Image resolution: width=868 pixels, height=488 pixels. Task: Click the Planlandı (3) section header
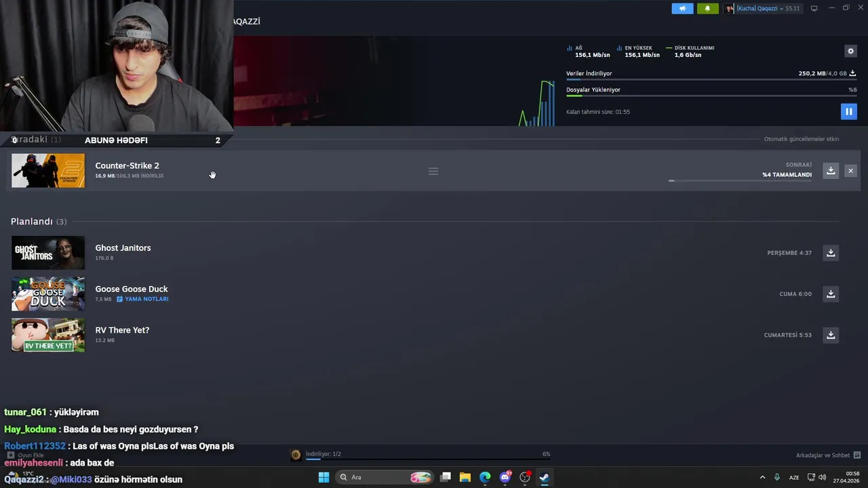(39, 222)
